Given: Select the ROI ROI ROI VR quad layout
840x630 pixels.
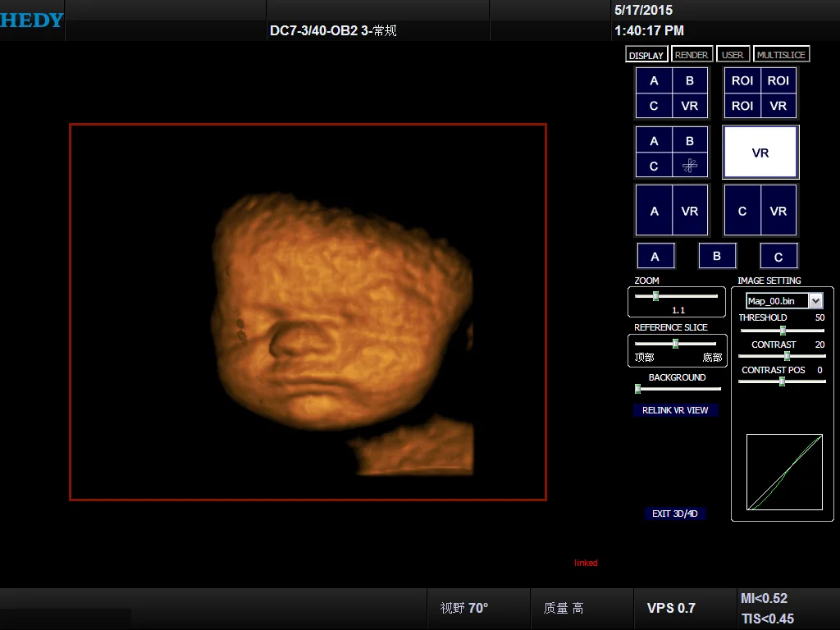Looking at the screenshot, I should click(760, 93).
